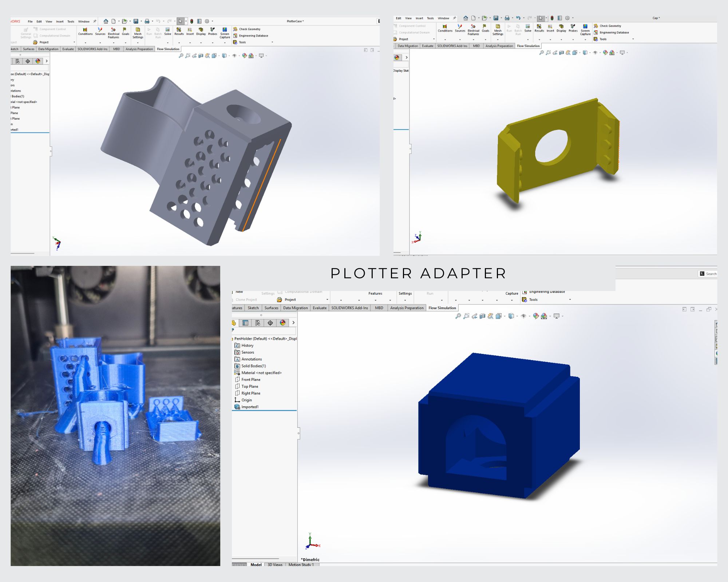Click the tree filter field in PenHolder panel
Viewport: 728px width, 582px height.
[x=264, y=331]
